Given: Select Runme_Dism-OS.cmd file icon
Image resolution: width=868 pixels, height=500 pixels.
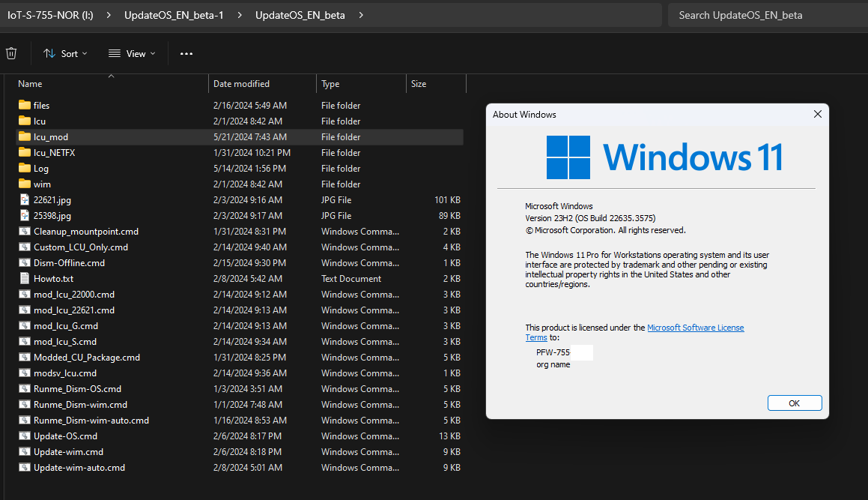Looking at the screenshot, I should tap(25, 388).
